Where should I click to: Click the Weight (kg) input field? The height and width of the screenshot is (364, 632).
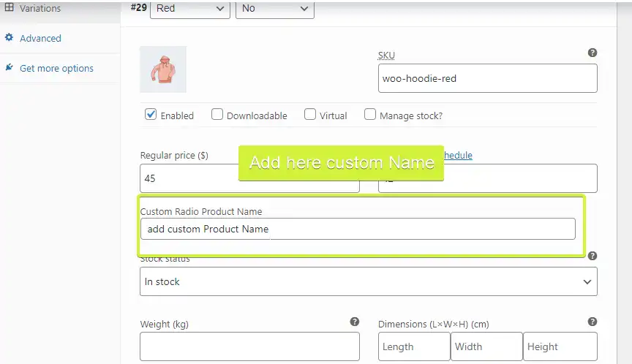point(249,346)
